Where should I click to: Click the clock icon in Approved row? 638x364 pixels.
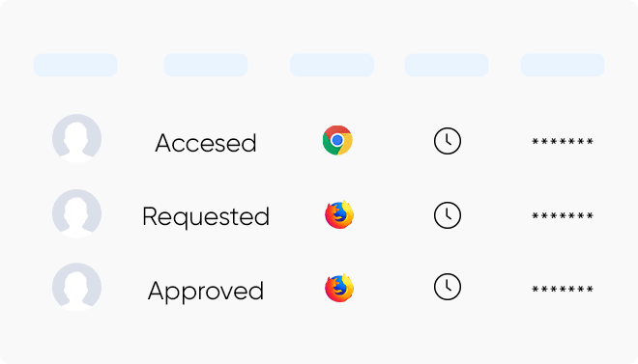[x=448, y=287]
